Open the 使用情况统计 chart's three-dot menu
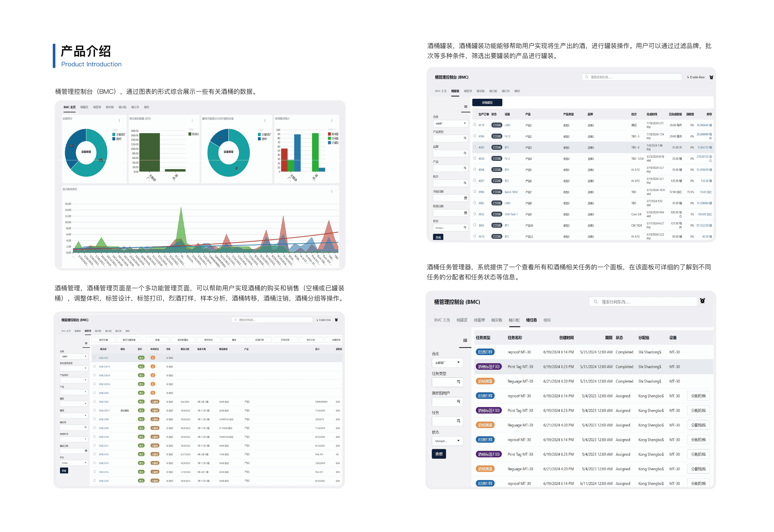 [x=332, y=121]
